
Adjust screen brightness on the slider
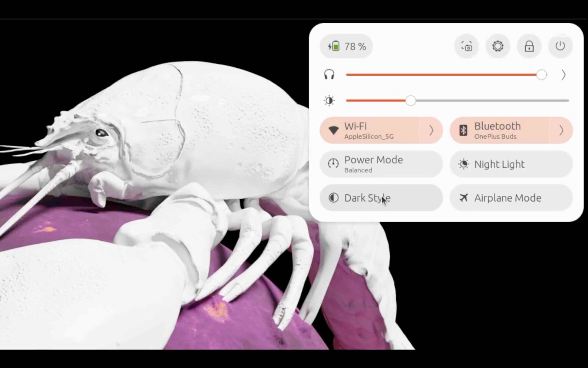tap(458, 100)
